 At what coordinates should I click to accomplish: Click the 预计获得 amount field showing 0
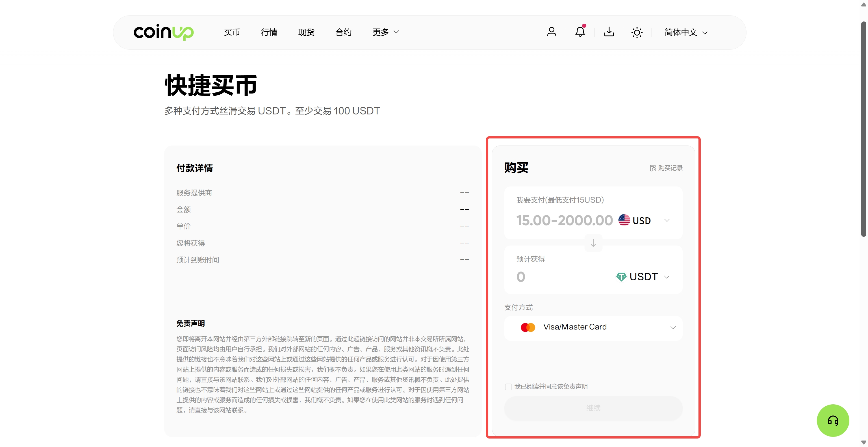[x=520, y=277]
